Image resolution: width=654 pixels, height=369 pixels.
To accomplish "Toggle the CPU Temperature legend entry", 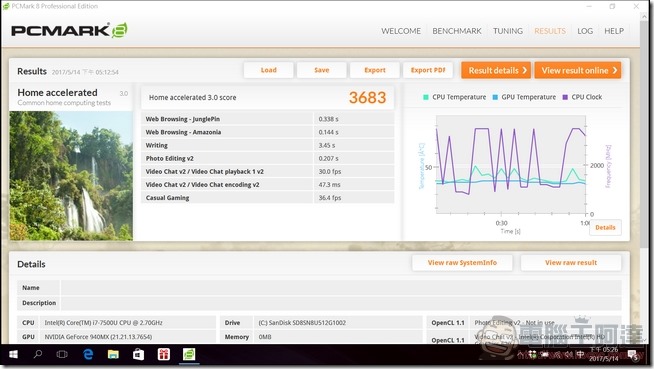I will click(x=454, y=97).
